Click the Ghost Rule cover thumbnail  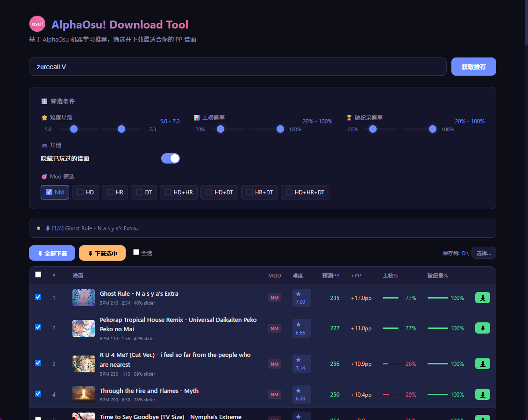84,298
